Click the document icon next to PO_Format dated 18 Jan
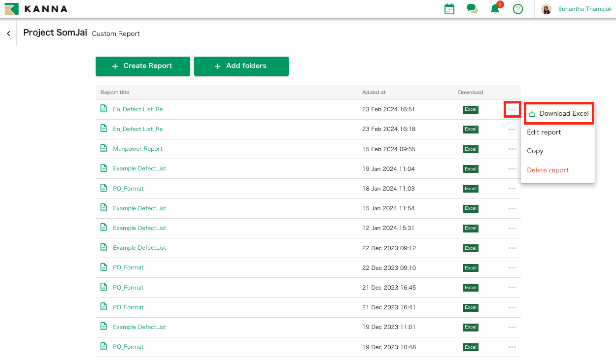This screenshot has width=616, height=364. (x=103, y=188)
